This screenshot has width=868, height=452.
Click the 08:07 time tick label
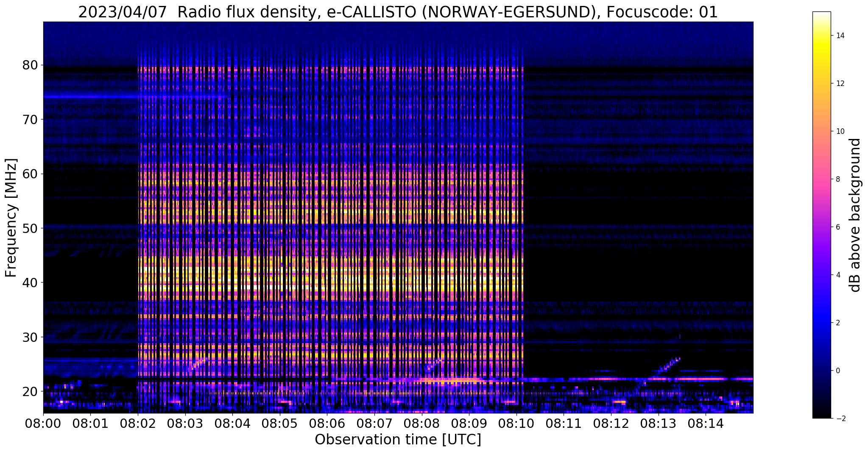tap(374, 423)
